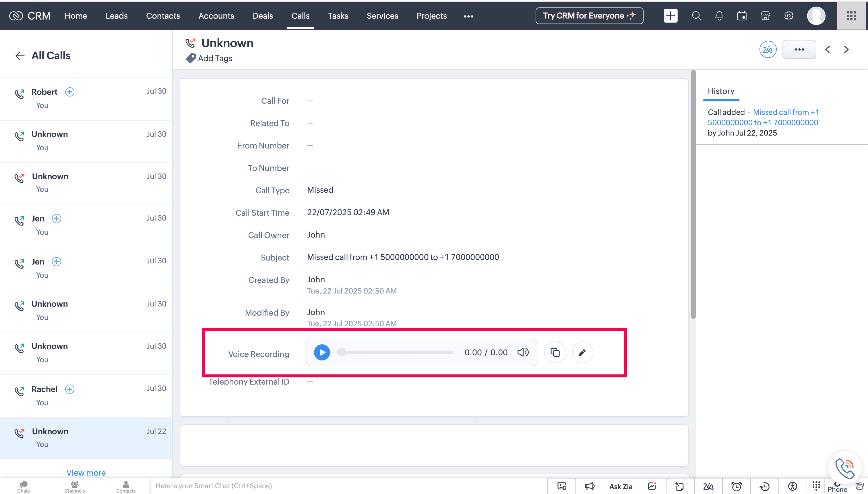The width and height of the screenshot is (868, 494).
Task: Click the notifications bell icon
Action: click(x=719, y=16)
